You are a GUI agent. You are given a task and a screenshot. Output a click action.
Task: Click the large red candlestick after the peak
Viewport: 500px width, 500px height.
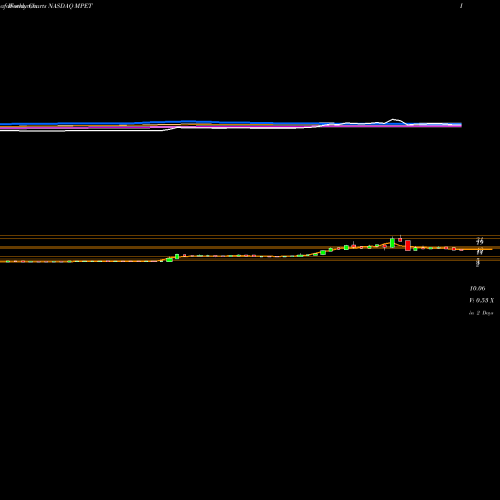coord(408,245)
